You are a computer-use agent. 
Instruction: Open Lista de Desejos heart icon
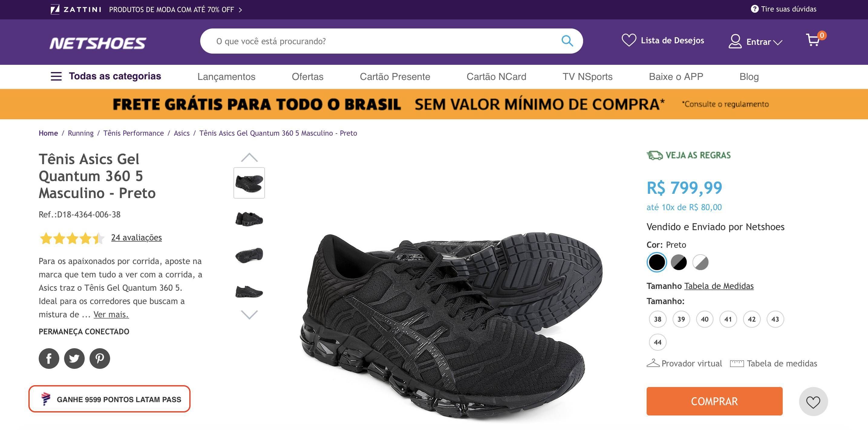click(x=629, y=41)
